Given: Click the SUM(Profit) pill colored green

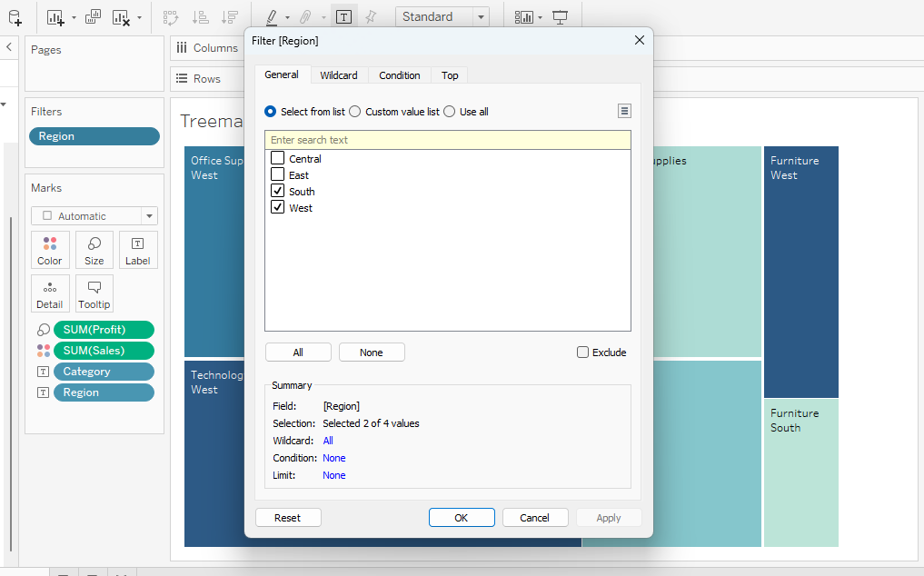Looking at the screenshot, I should pos(103,329).
